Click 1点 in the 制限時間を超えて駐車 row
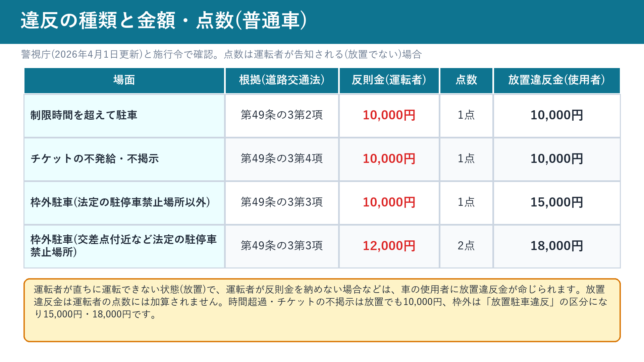 466,115
